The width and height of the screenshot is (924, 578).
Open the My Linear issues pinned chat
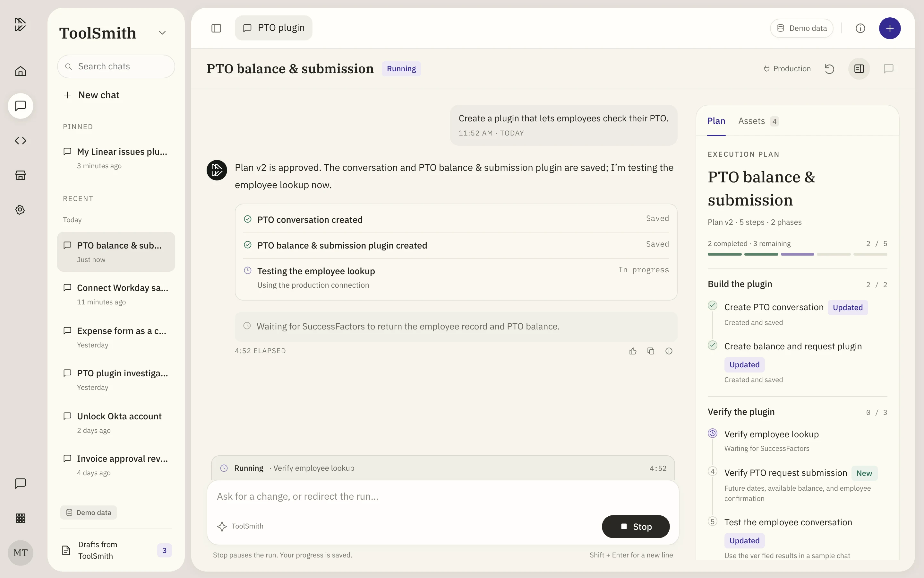tap(116, 158)
